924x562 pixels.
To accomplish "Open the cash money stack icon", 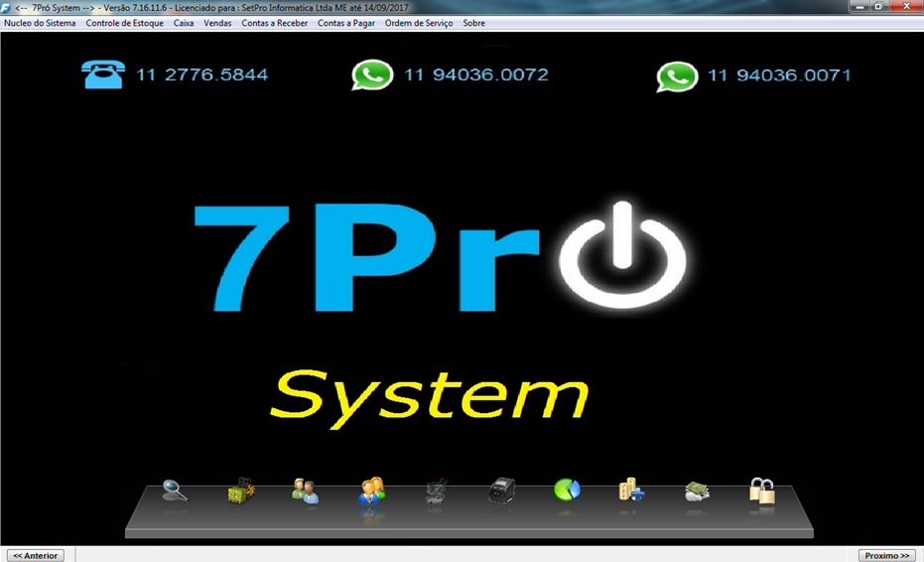I will point(697,491).
